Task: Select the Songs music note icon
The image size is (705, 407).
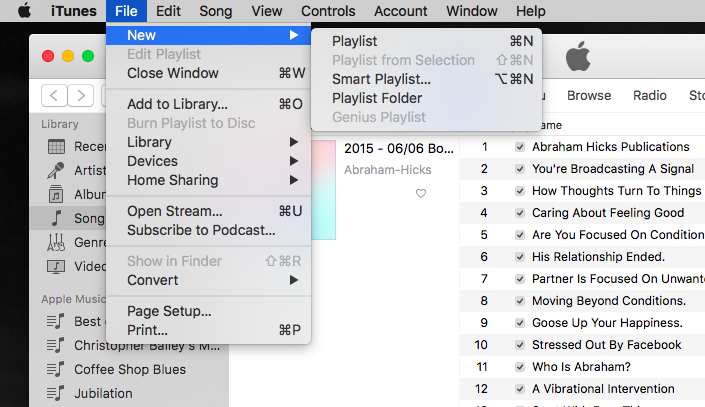Action: coord(56,218)
